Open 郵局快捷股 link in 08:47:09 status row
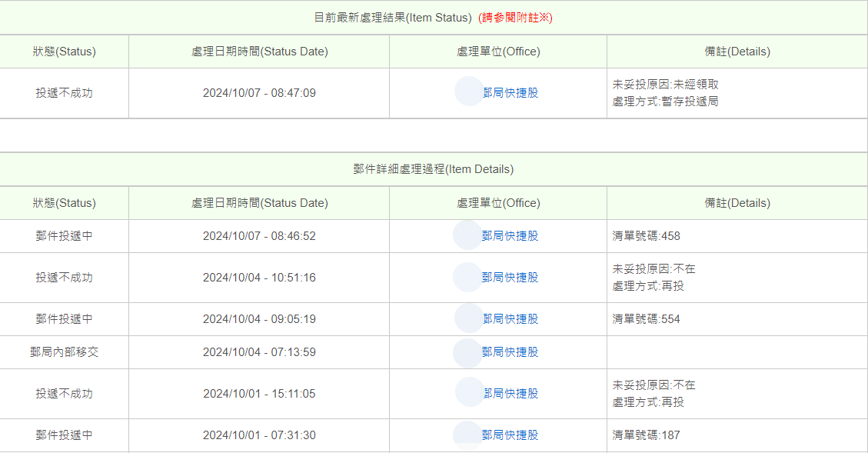 pos(510,93)
